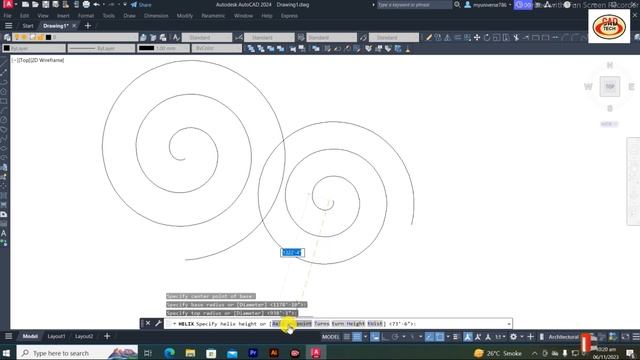Toggle the layer 0 lock icon
Viewport: 640px width, 360px height.
click(40, 37)
